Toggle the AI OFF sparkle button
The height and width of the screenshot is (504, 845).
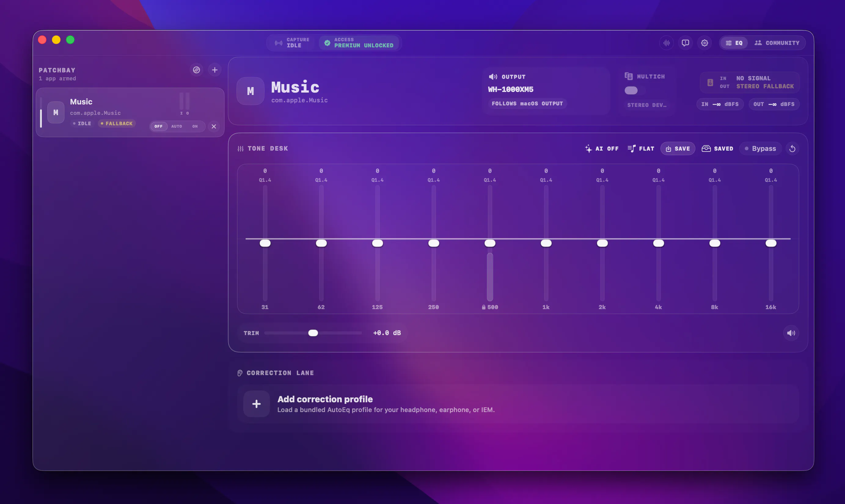(602, 149)
